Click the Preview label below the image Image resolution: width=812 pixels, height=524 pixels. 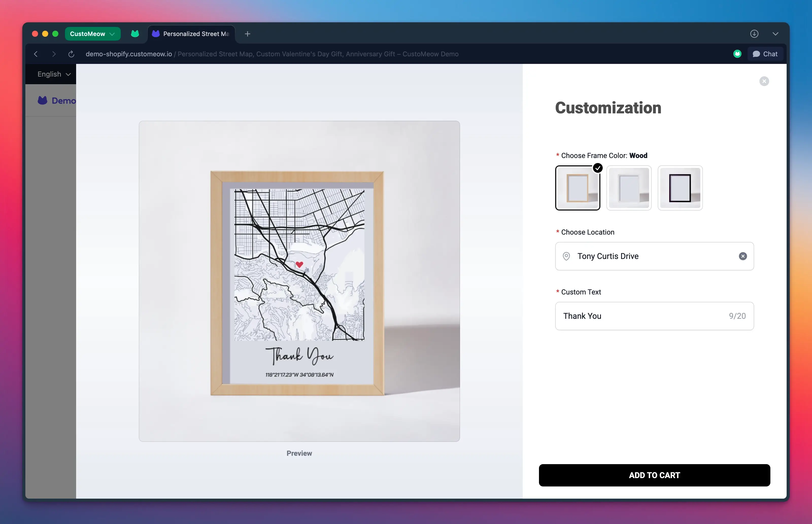coord(299,453)
